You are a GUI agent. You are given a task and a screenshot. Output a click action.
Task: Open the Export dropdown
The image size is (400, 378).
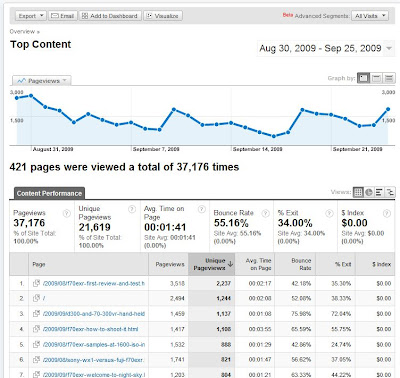click(x=31, y=16)
